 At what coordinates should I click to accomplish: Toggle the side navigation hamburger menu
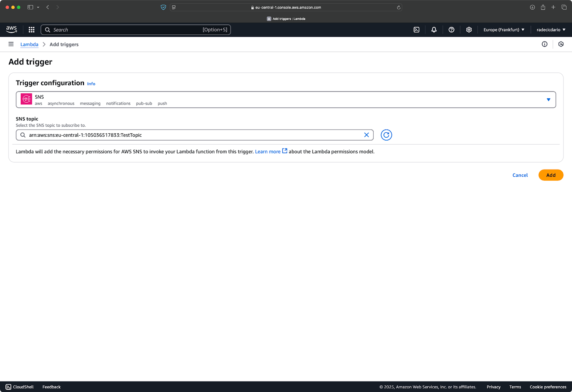click(11, 44)
